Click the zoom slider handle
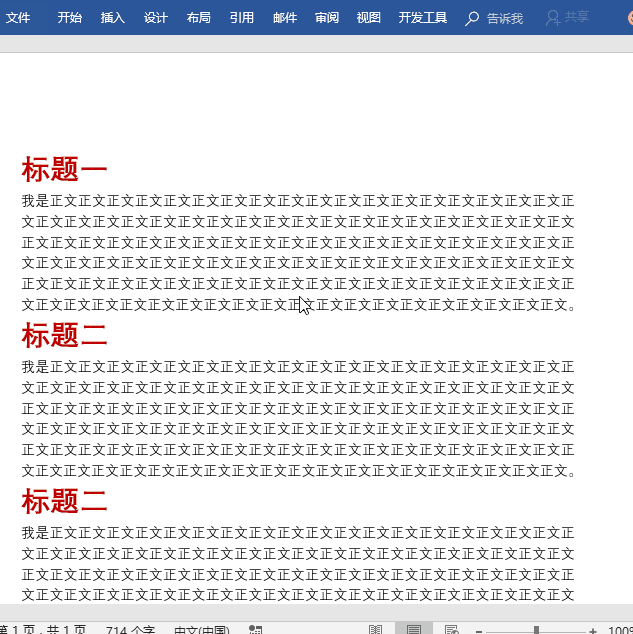Image resolution: width=633 pixels, height=634 pixels. pyautogui.click(x=536, y=630)
